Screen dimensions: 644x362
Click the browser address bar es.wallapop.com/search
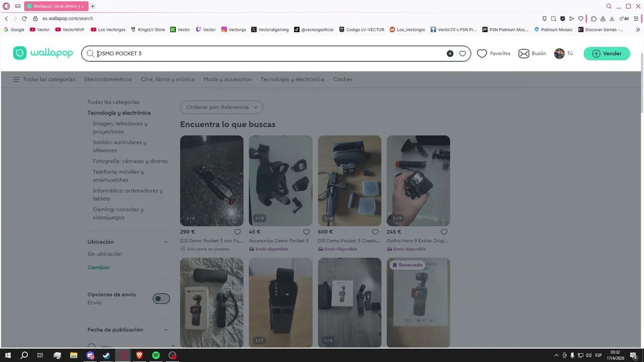(x=67, y=19)
